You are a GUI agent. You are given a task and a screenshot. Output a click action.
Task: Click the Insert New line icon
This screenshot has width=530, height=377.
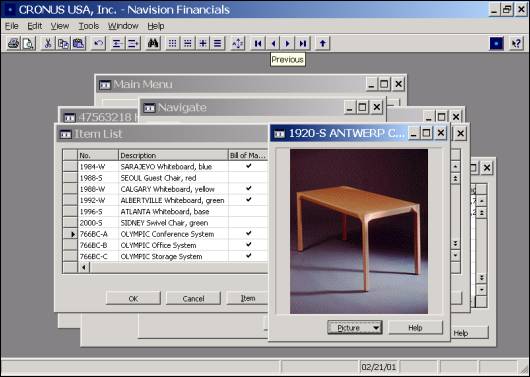coord(117,43)
